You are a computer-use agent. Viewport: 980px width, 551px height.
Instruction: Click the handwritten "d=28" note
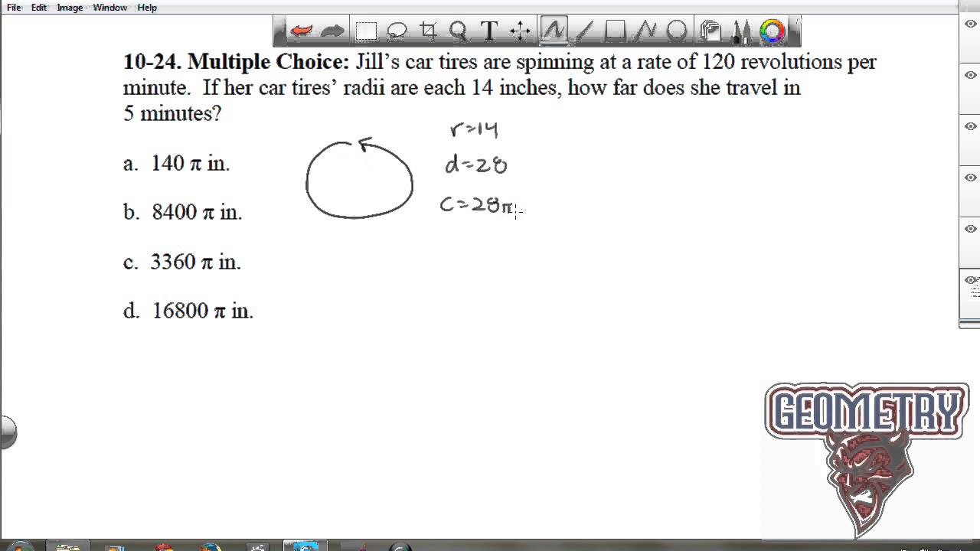tap(475, 165)
